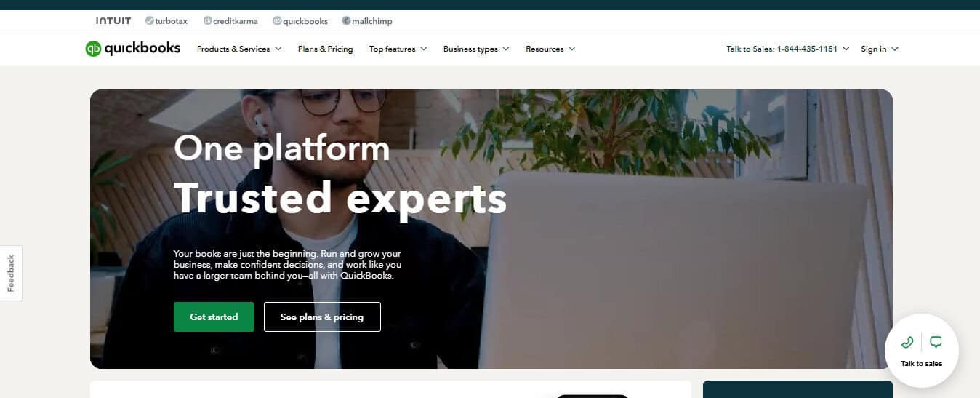
Task: Click the Talk to sales label
Action: [921, 363]
